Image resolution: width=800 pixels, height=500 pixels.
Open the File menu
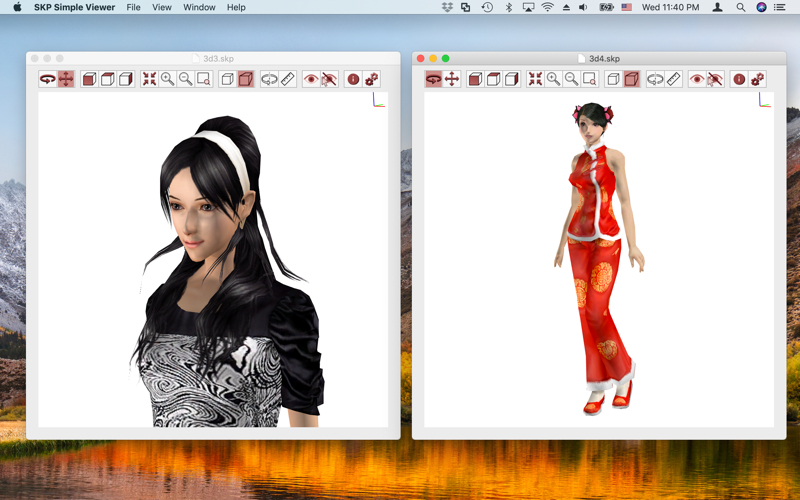133,7
